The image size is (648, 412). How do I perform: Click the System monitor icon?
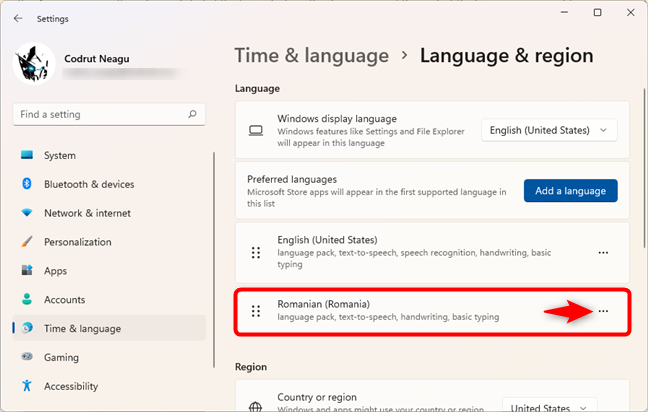(27, 155)
